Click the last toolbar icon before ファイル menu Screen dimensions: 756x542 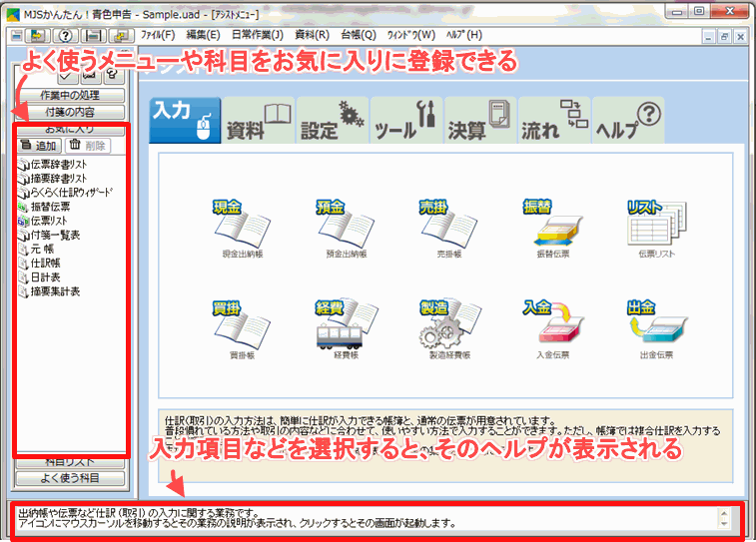click(x=121, y=35)
